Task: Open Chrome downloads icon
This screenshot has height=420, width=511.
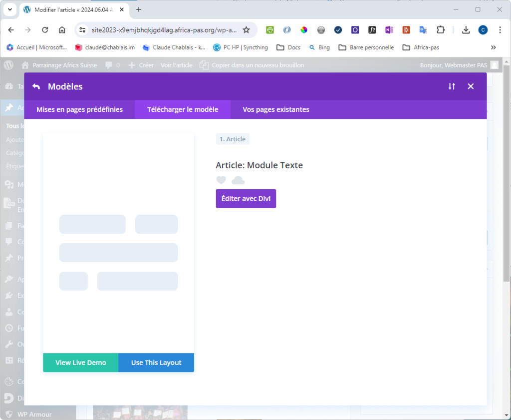Action: [466, 30]
